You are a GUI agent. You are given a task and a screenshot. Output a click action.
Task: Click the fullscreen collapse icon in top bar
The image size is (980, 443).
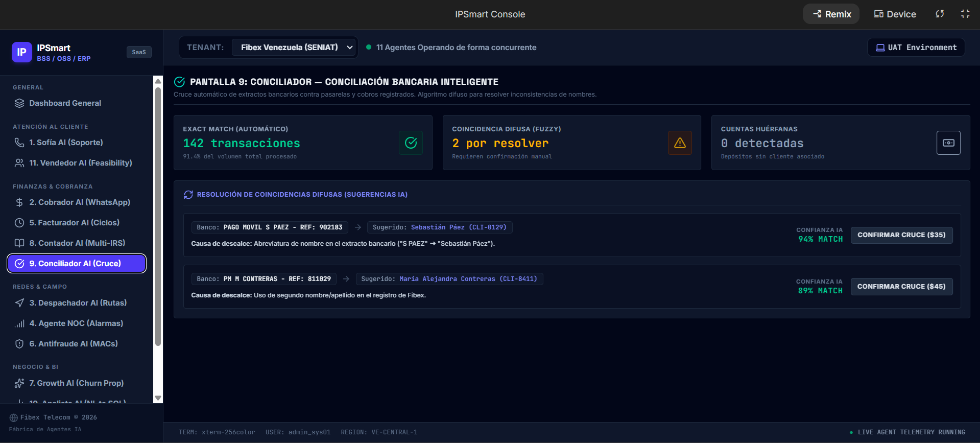[x=965, y=14]
